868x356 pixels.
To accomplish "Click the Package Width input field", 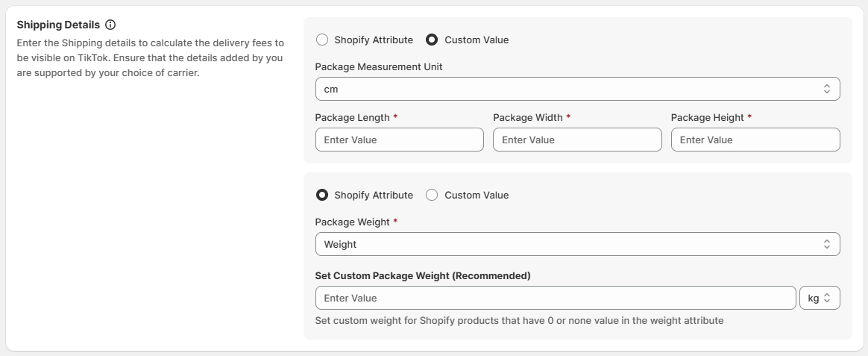I will pyautogui.click(x=577, y=140).
